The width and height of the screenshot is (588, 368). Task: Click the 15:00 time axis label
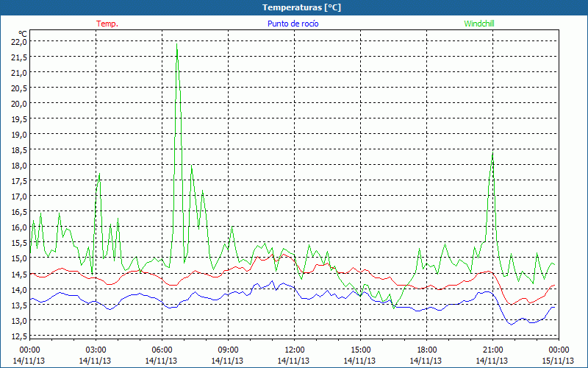click(360, 350)
